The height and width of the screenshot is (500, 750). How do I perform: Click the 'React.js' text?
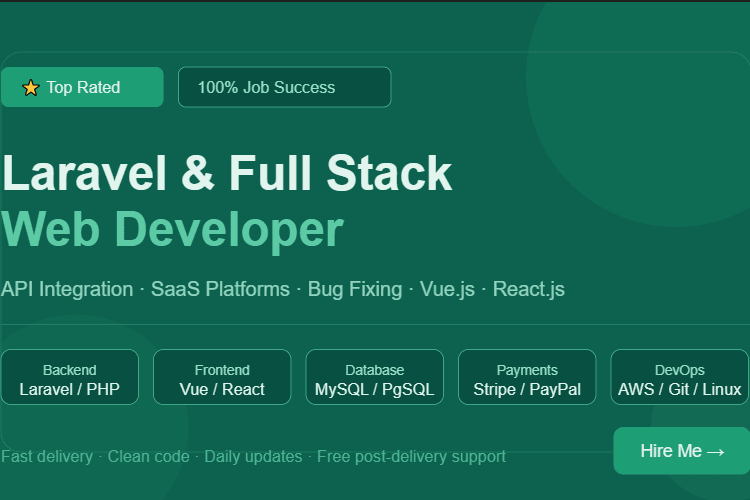click(529, 289)
